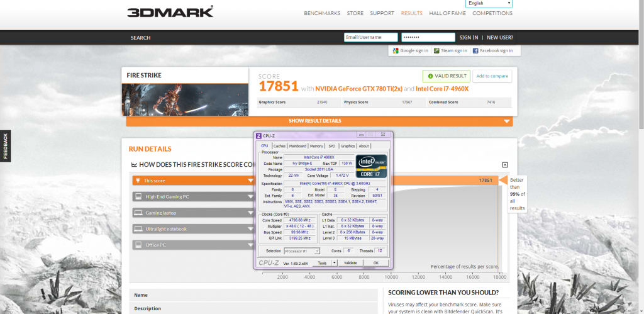Click the Intel Core i7-4960X link

442,89
